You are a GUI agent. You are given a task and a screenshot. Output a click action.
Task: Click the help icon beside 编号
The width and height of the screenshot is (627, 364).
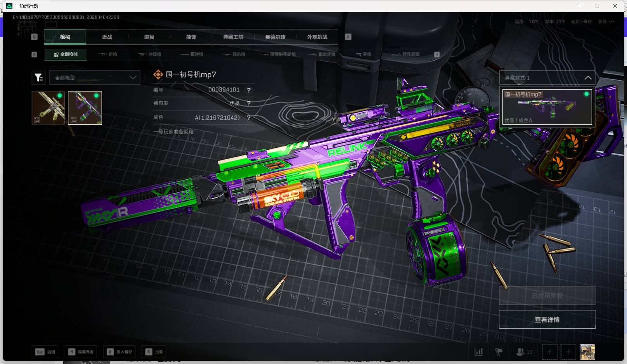249,90
